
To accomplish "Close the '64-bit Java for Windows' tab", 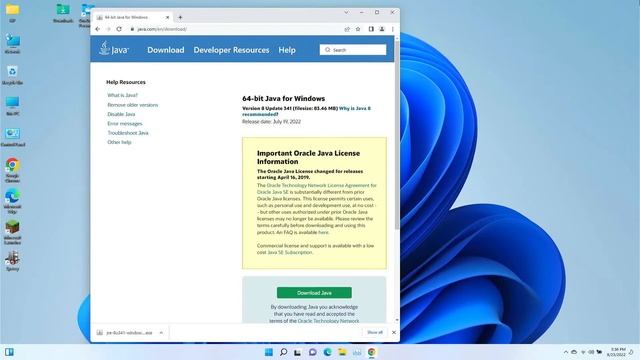I will point(167,18).
